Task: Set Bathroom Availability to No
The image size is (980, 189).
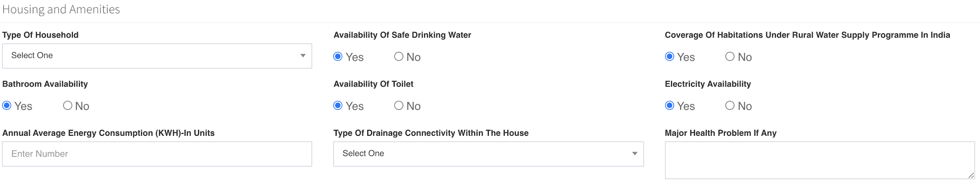Action: [67, 106]
